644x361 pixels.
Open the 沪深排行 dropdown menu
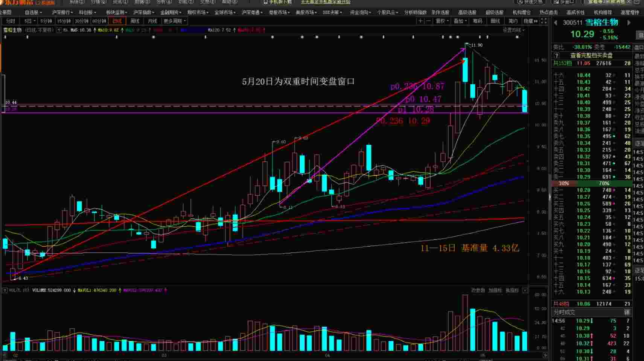[62, 12]
